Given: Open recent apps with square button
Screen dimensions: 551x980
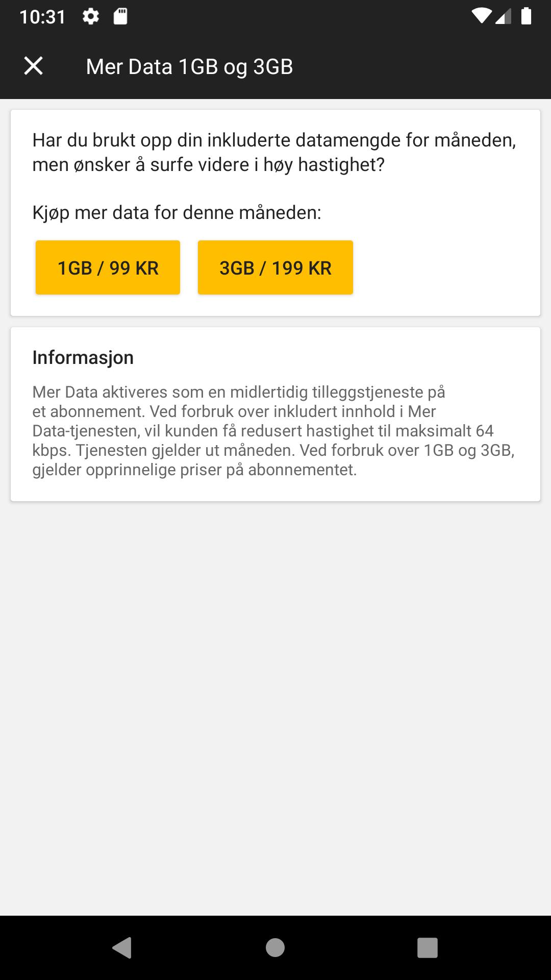Looking at the screenshot, I should 428,948.
